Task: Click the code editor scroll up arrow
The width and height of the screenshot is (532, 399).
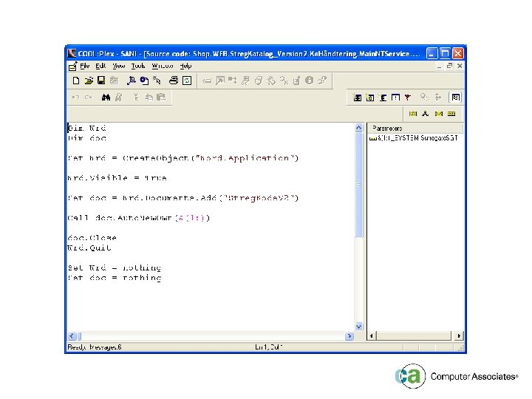Action: coord(358,128)
